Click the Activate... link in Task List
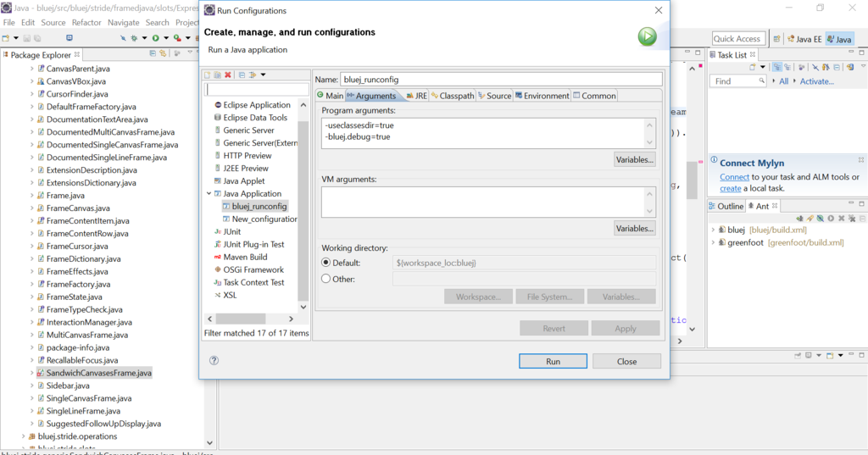 [x=816, y=80]
